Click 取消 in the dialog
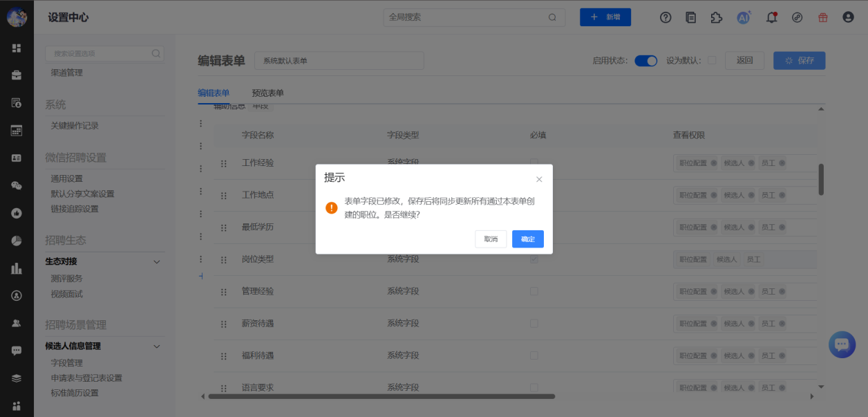This screenshot has height=417, width=868. (x=491, y=239)
